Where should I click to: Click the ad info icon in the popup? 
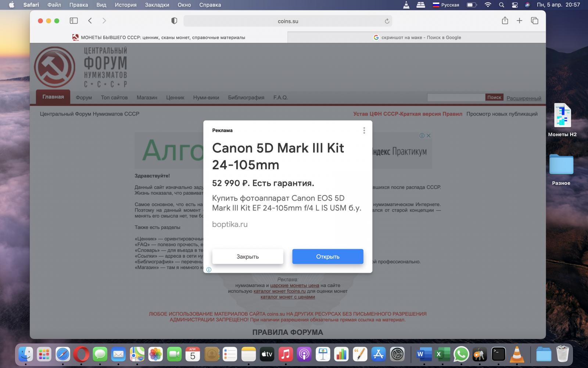coord(209,270)
